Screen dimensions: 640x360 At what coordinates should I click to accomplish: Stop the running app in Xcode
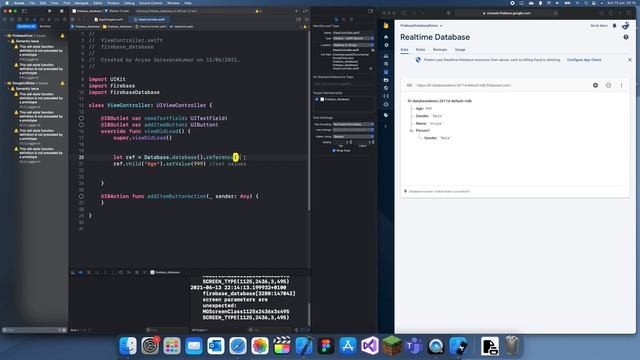click(x=62, y=11)
